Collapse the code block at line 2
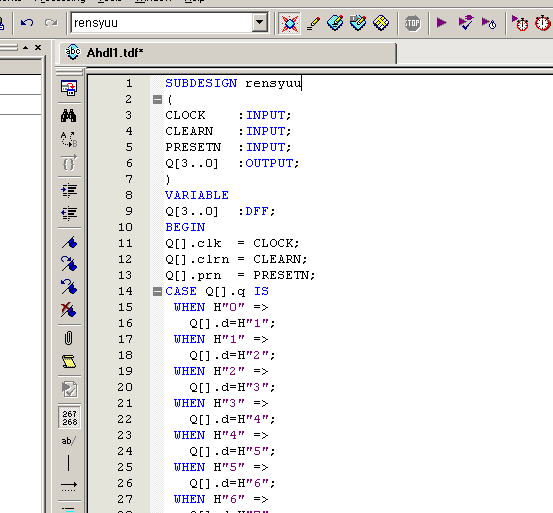 157,100
